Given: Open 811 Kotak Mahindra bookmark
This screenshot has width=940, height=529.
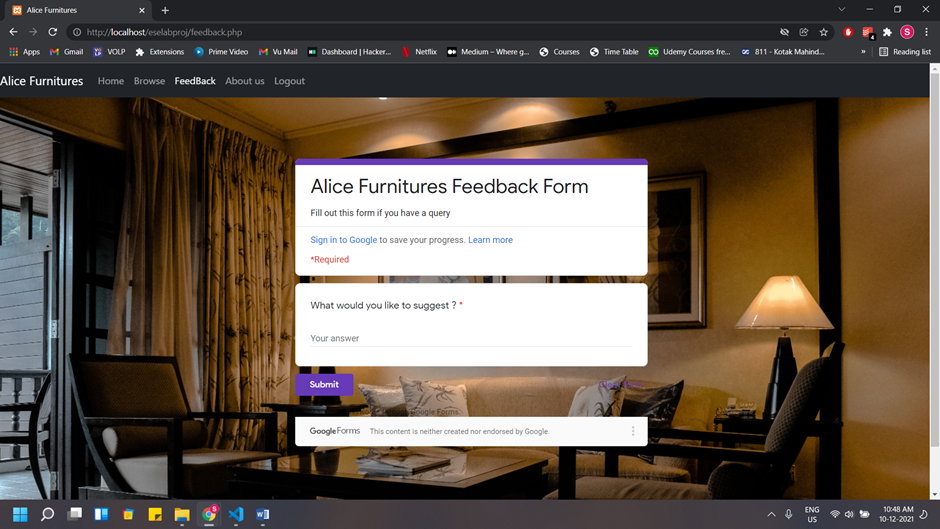Looking at the screenshot, I should [x=782, y=52].
